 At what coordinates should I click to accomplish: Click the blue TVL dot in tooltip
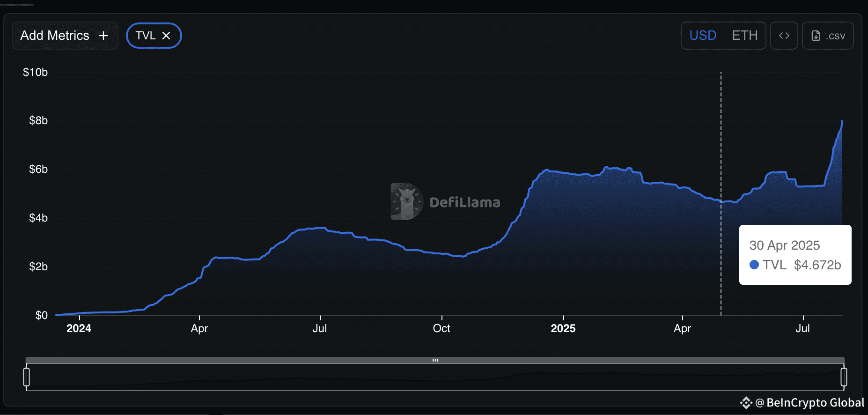point(754,265)
